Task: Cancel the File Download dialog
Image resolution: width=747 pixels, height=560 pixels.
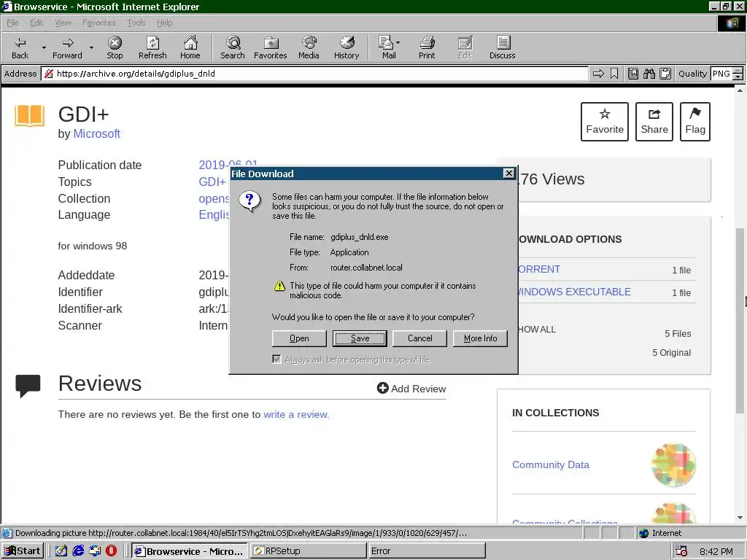Action: coord(419,338)
